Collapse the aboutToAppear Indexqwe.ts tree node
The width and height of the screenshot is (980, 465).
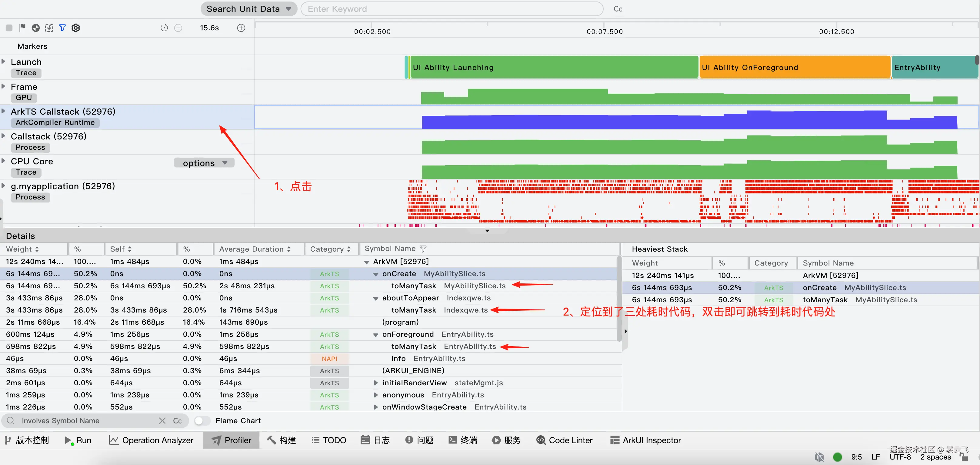375,298
